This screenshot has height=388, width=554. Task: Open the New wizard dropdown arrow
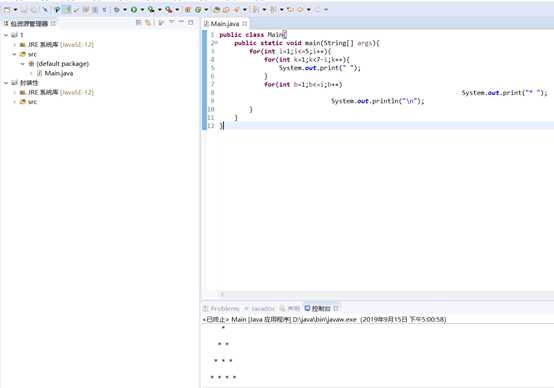pos(16,10)
